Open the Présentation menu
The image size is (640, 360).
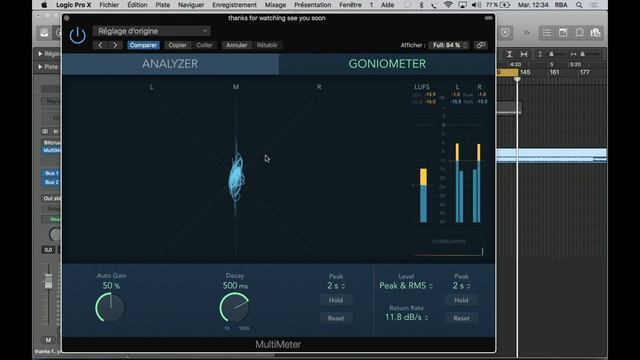[x=313, y=5]
